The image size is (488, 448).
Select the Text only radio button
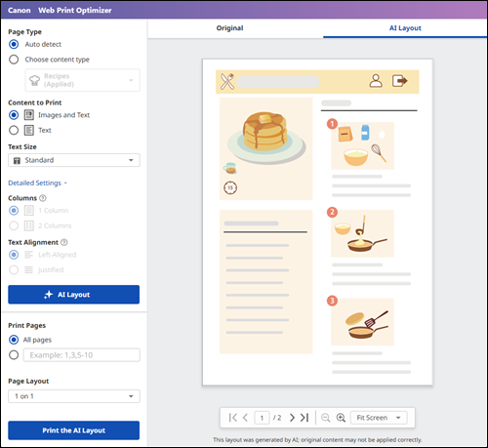(x=14, y=130)
